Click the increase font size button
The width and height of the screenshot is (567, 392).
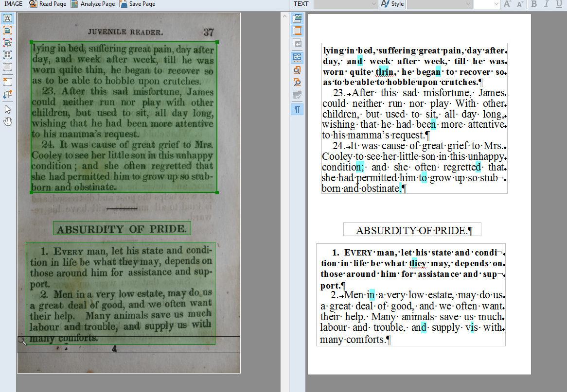pyautogui.click(x=507, y=4)
